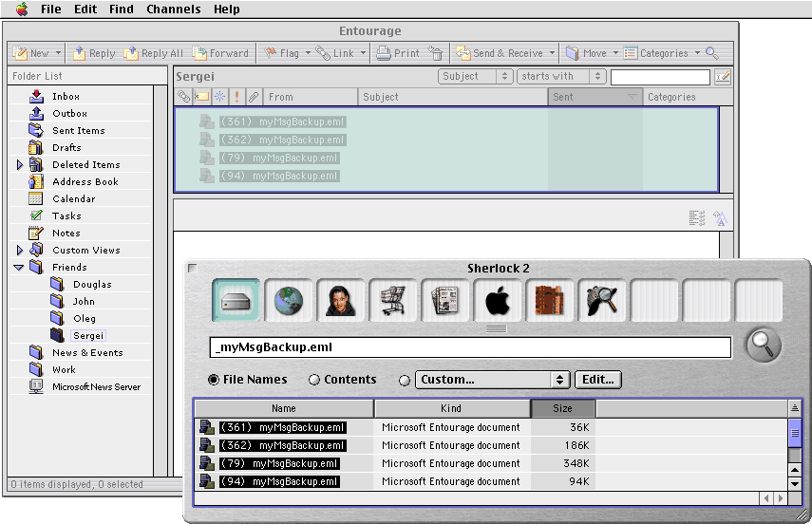Expand the Deleted Items folder
The image size is (812, 524).
tap(20, 165)
